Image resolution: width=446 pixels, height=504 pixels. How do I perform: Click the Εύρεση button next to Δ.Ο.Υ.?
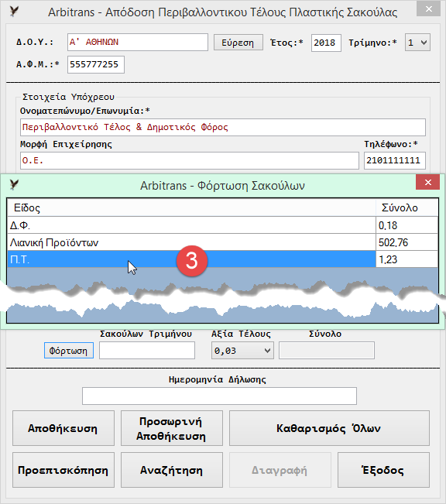click(x=238, y=43)
